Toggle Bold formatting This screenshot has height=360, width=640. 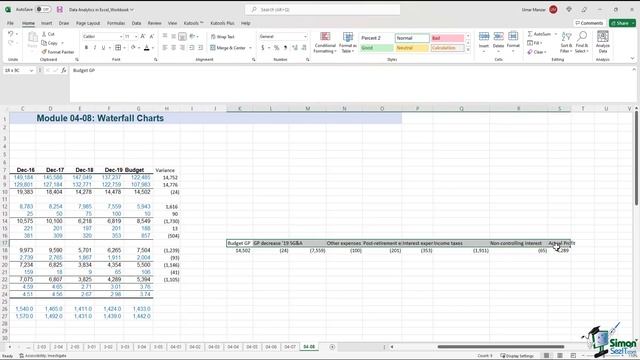[86, 48]
